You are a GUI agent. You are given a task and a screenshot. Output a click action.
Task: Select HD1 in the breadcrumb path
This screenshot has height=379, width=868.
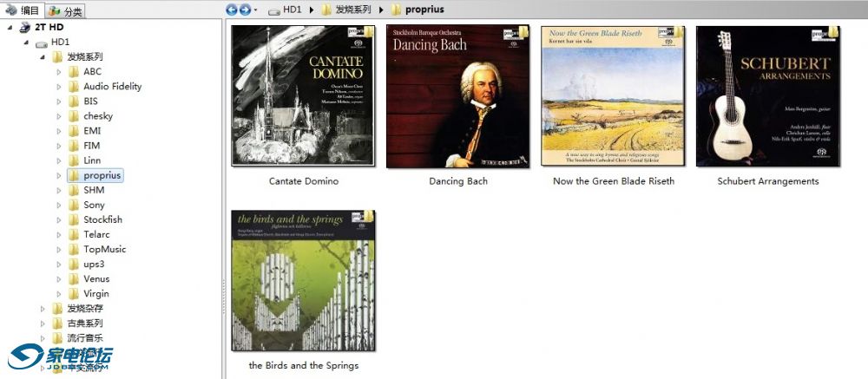tap(293, 10)
